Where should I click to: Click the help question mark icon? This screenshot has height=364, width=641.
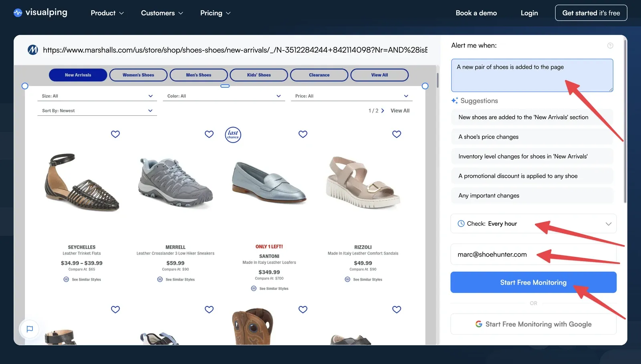click(x=610, y=46)
